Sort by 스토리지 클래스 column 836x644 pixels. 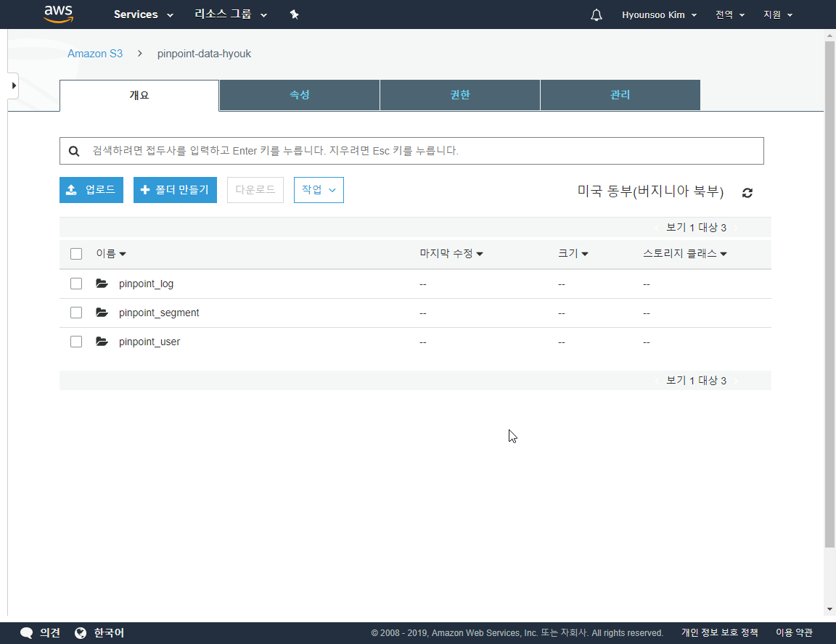(685, 254)
